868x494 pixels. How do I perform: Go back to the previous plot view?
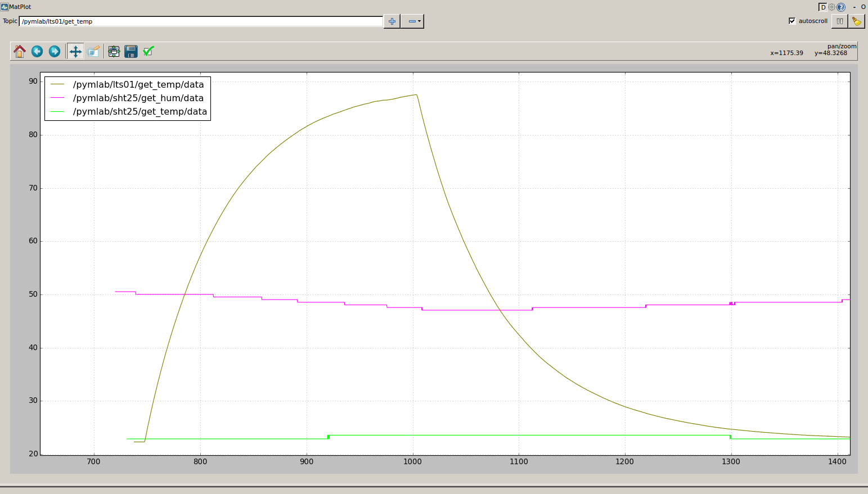coord(37,52)
